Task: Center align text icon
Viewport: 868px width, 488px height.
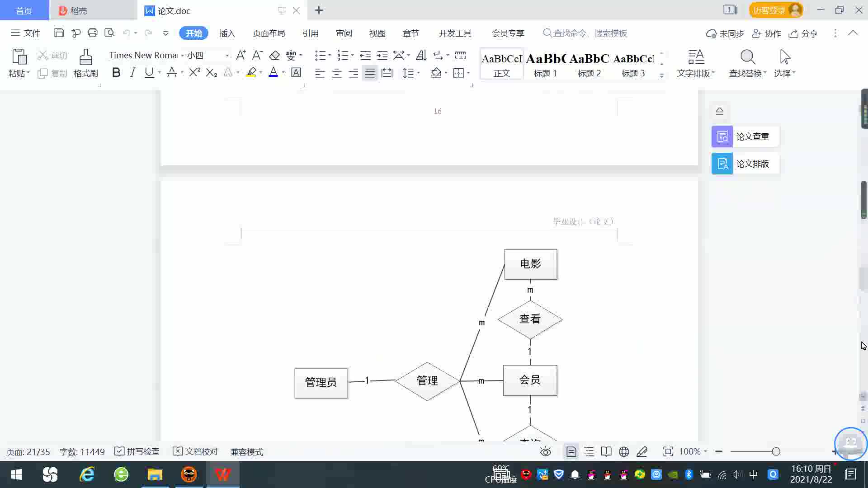Action: click(336, 73)
